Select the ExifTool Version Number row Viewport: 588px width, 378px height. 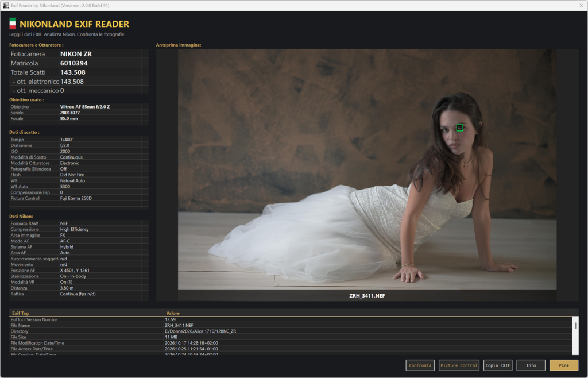[x=291, y=319]
